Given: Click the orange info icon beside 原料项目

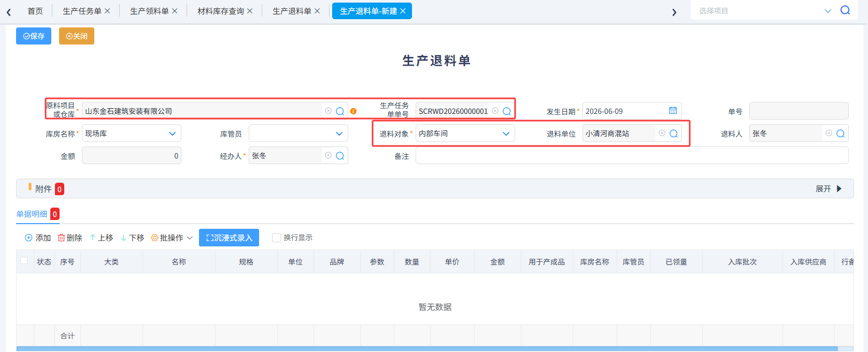Looking at the screenshot, I should [353, 111].
